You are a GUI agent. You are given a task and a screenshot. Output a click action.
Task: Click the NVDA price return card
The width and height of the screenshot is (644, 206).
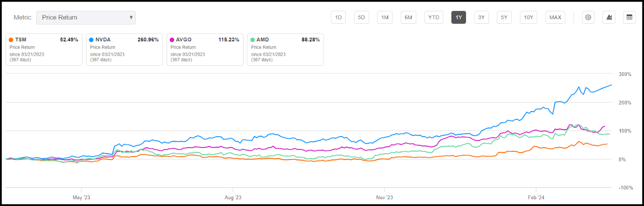[124, 49]
